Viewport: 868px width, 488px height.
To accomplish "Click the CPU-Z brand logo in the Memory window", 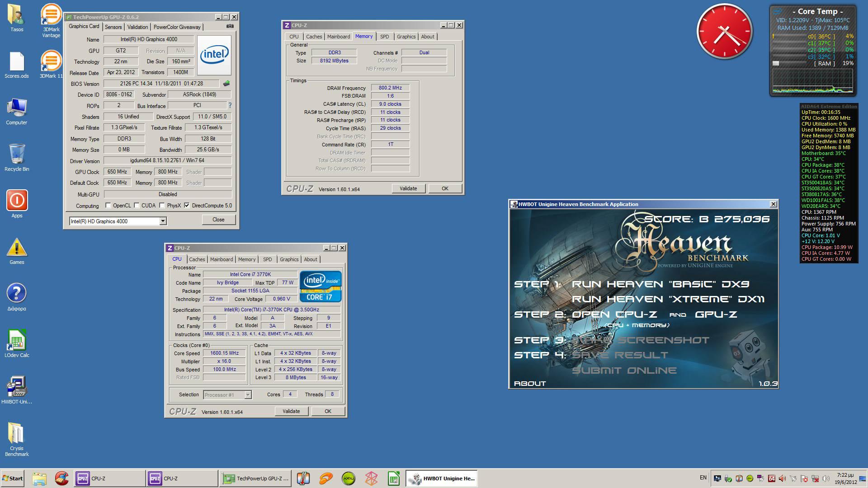I will click(x=299, y=189).
